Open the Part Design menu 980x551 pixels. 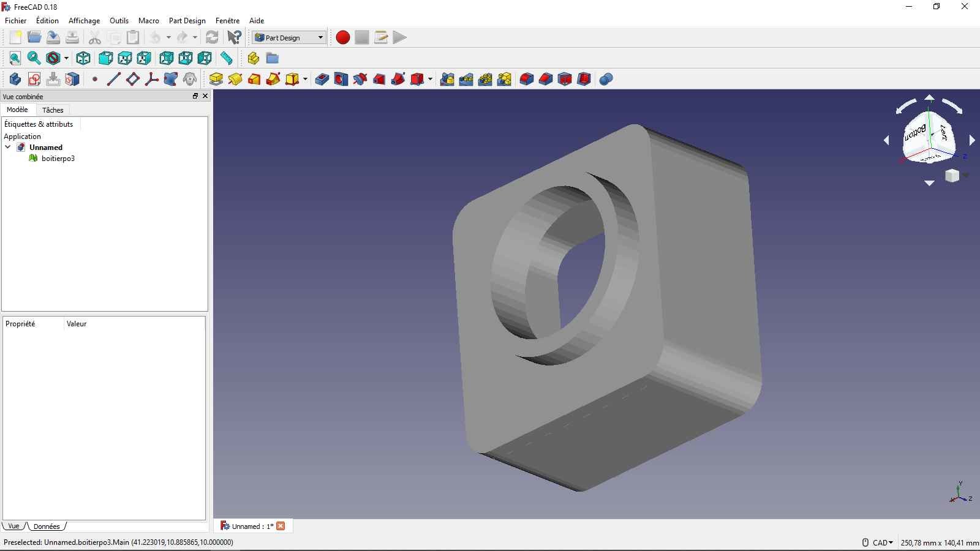pyautogui.click(x=187, y=20)
